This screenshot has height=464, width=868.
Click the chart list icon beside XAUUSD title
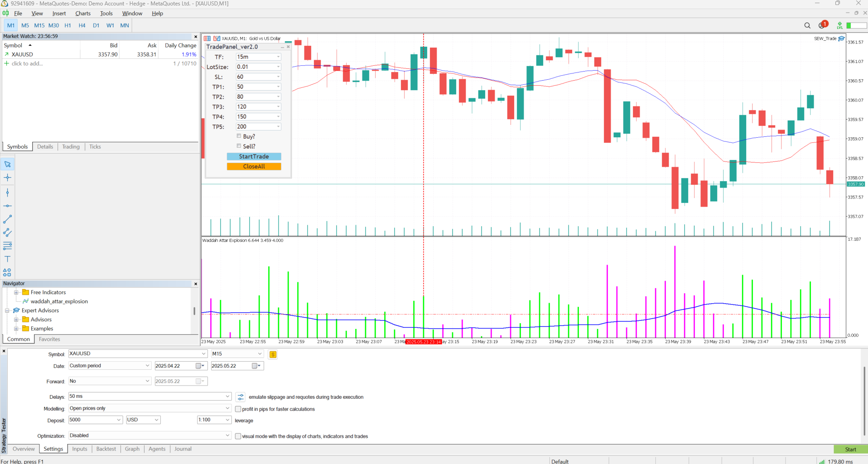207,39
